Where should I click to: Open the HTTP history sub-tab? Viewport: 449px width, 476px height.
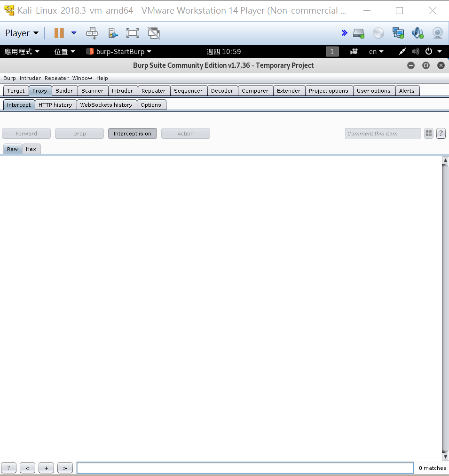(55, 105)
